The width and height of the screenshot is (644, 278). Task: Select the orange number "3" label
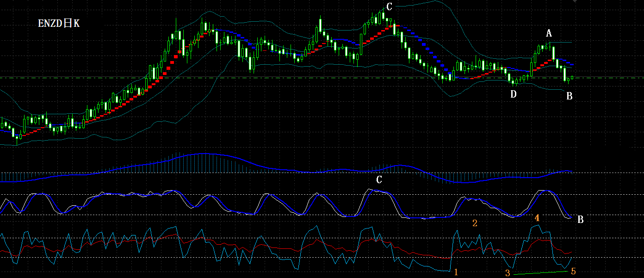[x=508, y=273]
